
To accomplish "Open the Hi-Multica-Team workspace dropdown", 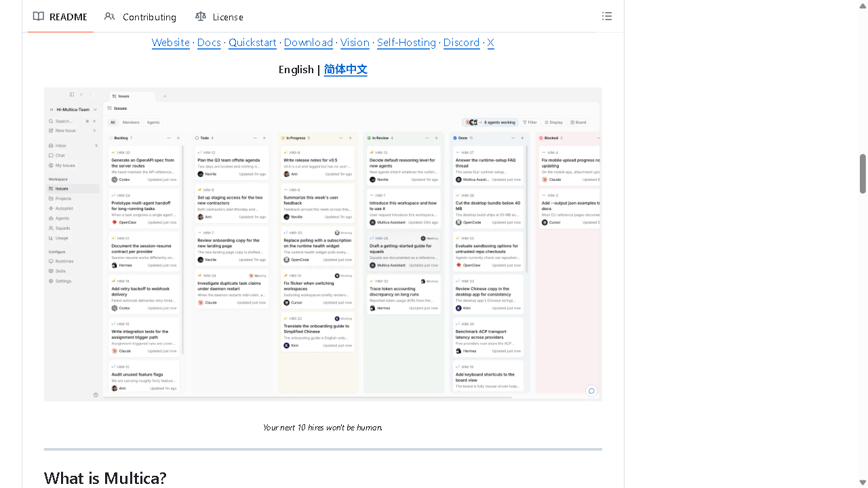I will (x=73, y=109).
